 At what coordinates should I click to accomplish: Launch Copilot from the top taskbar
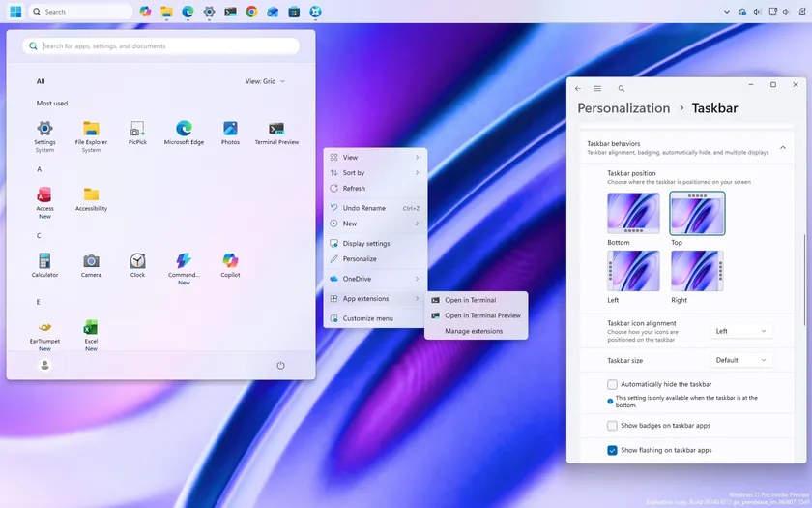[x=145, y=12]
